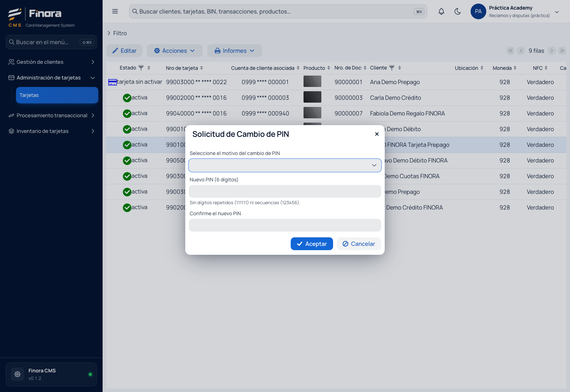Viewport: 570px width, 392px height.
Task: Click Aceptar to confirm PIN change
Action: [x=312, y=244]
